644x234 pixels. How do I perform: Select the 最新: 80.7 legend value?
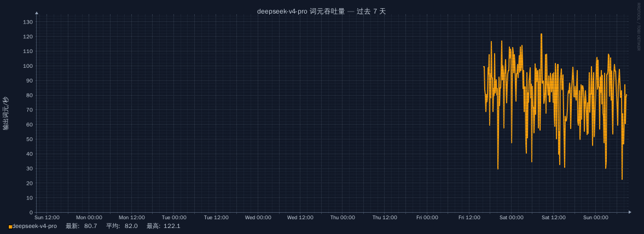pos(82,226)
